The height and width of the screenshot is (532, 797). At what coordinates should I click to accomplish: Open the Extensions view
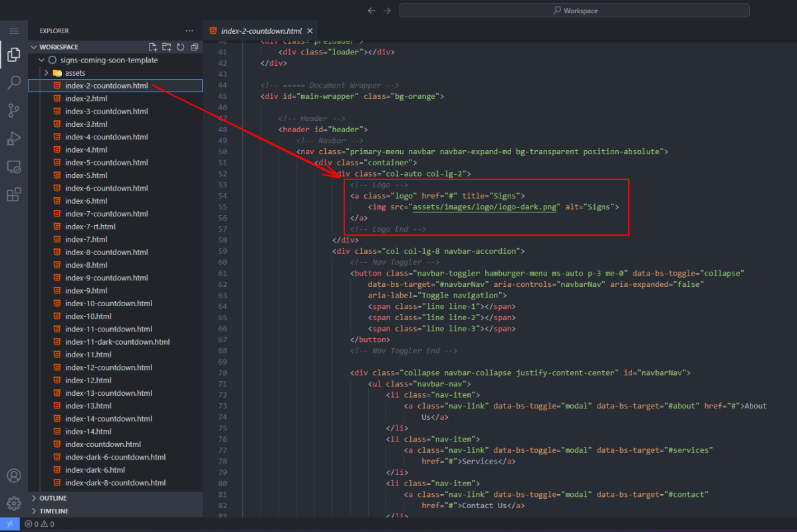(x=13, y=195)
